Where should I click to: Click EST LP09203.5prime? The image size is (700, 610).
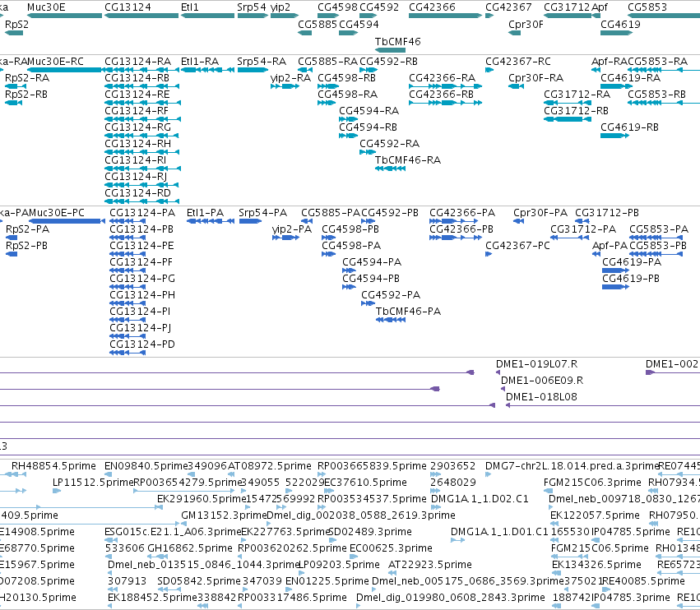(338, 564)
